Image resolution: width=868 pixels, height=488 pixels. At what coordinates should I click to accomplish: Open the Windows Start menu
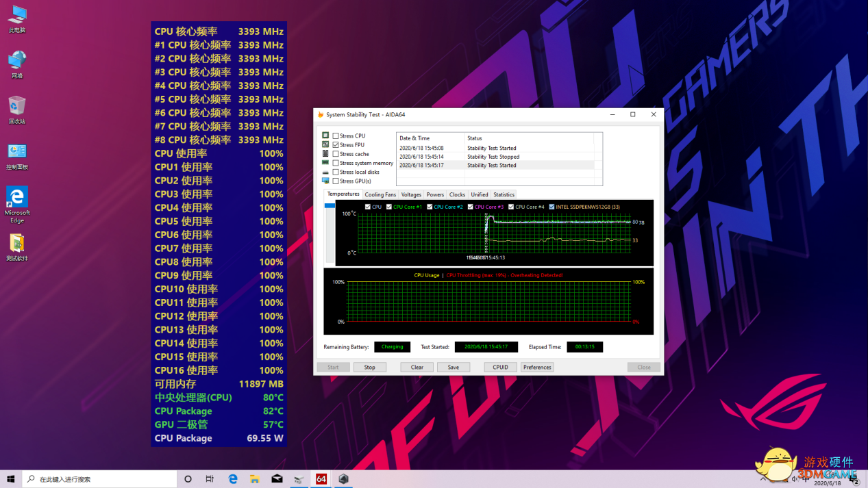(x=11, y=479)
